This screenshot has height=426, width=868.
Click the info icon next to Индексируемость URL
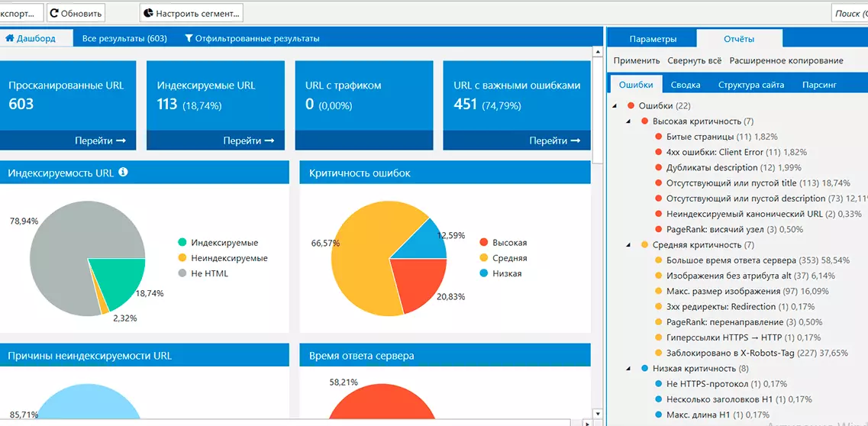(123, 172)
